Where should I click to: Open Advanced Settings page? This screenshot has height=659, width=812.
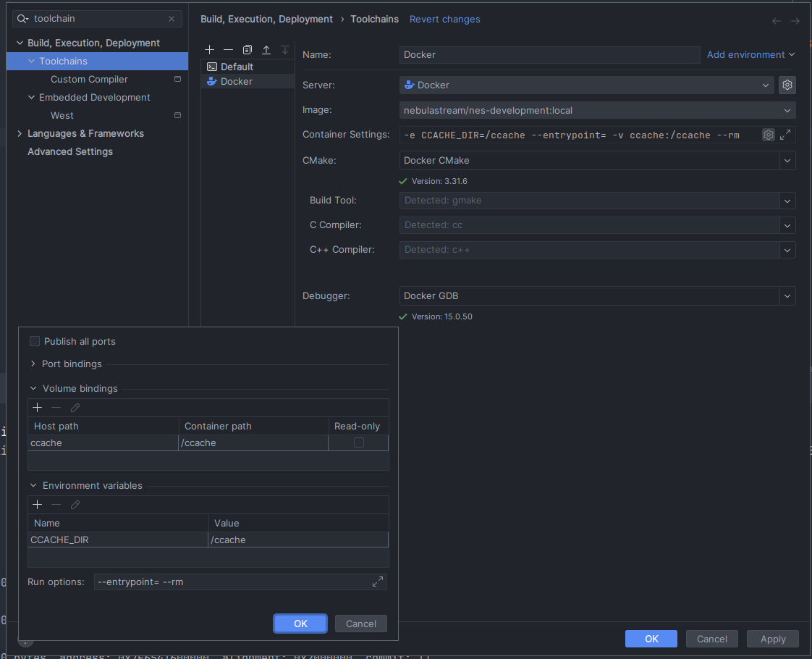click(70, 151)
